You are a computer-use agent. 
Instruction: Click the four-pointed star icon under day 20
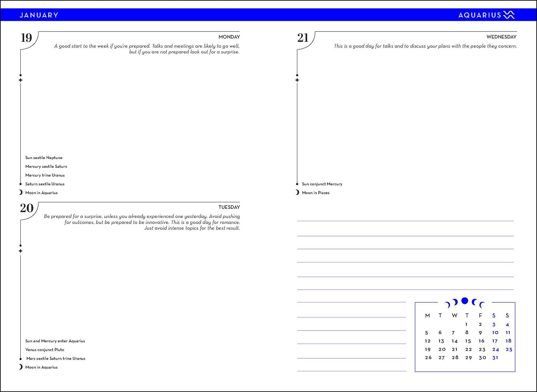coord(20,251)
